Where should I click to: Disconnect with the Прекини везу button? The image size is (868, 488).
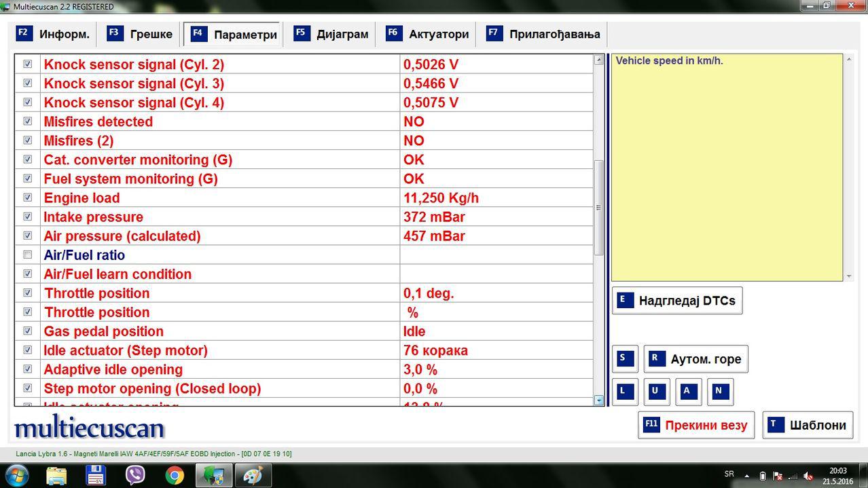pyautogui.click(x=696, y=426)
